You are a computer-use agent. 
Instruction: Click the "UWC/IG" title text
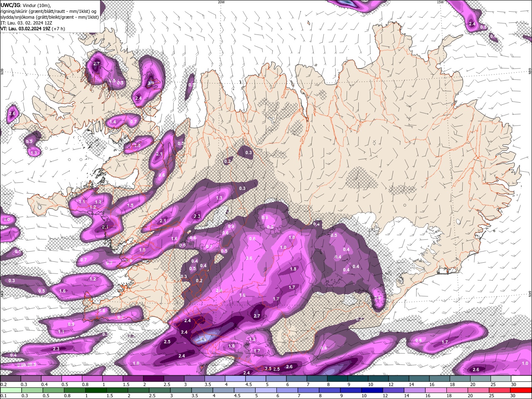pos(10,5)
